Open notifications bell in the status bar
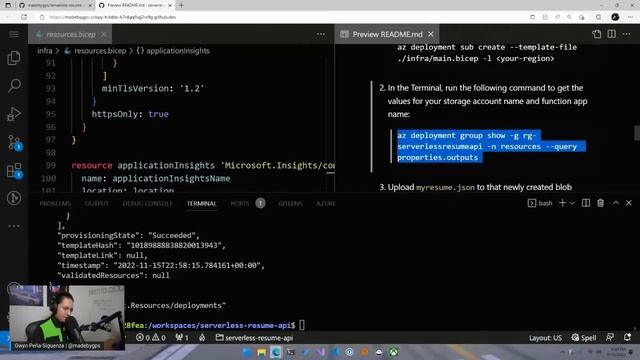The width and height of the screenshot is (640, 360). pos(627,338)
